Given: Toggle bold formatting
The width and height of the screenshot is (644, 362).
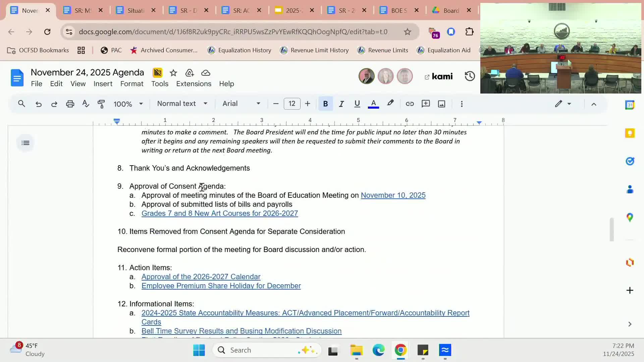Looking at the screenshot, I should tap(325, 104).
